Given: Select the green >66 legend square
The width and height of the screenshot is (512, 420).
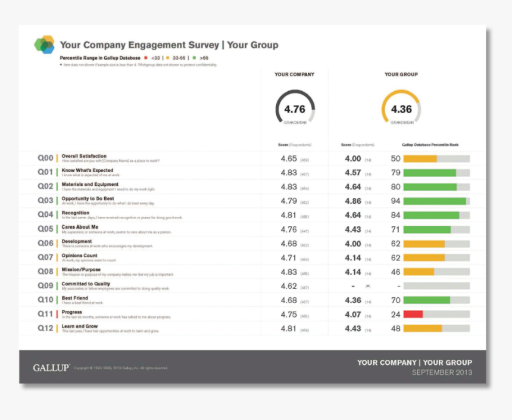Looking at the screenshot, I should point(194,58).
